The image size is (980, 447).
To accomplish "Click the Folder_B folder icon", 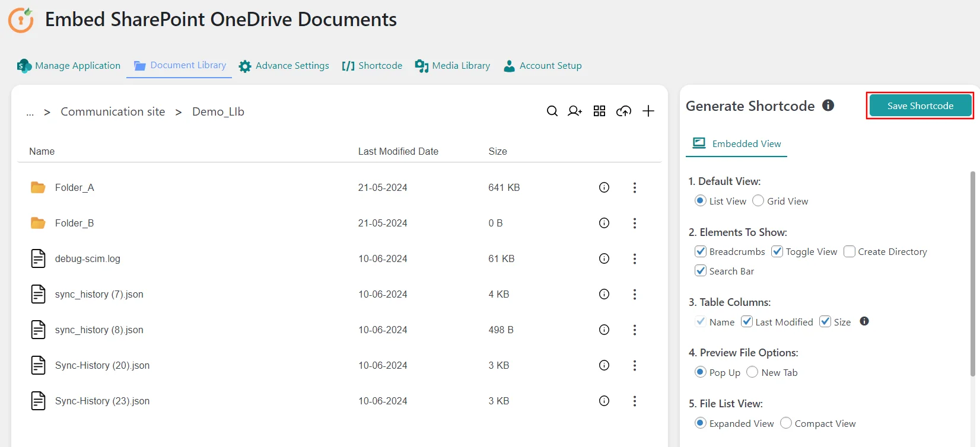I will [x=38, y=223].
